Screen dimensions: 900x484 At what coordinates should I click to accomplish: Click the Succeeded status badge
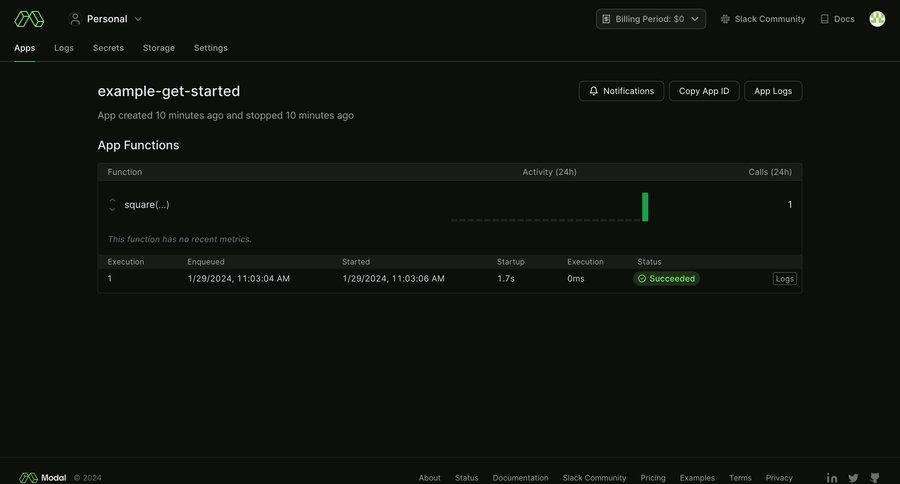(x=666, y=279)
